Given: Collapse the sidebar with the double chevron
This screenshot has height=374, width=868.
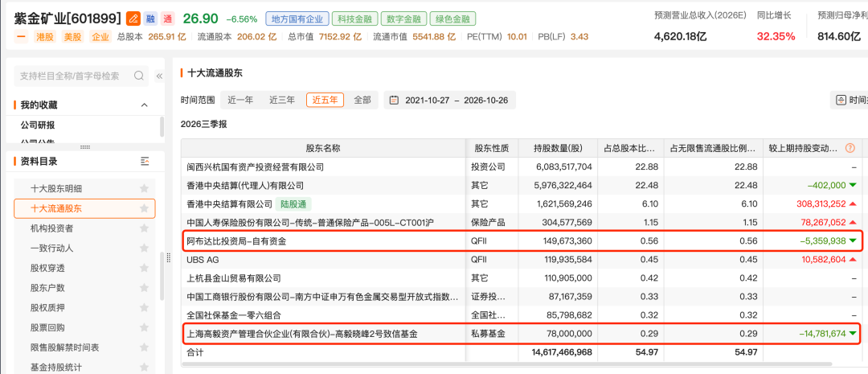Looking at the screenshot, I should (x=159, y=76).
